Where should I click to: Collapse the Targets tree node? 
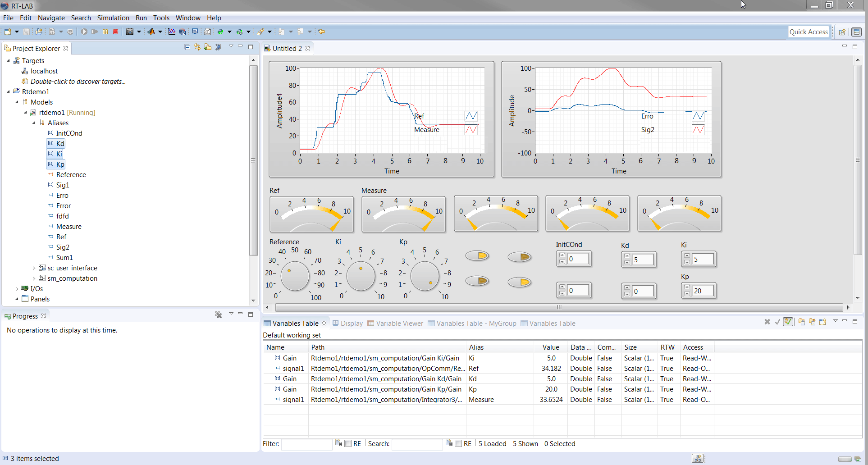point(8,61)
